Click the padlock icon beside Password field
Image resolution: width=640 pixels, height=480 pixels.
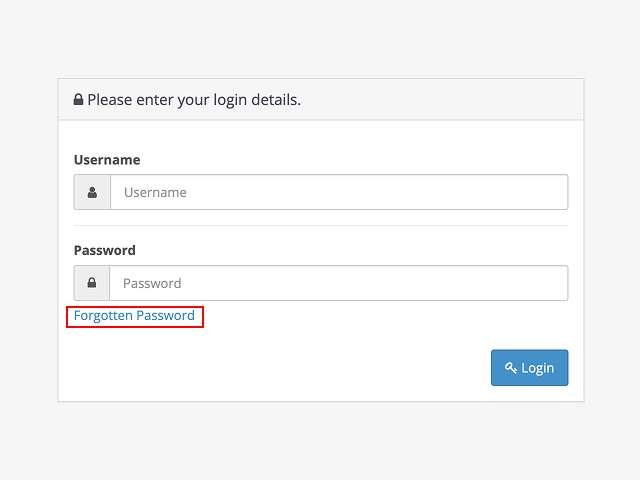pos(92,283)
